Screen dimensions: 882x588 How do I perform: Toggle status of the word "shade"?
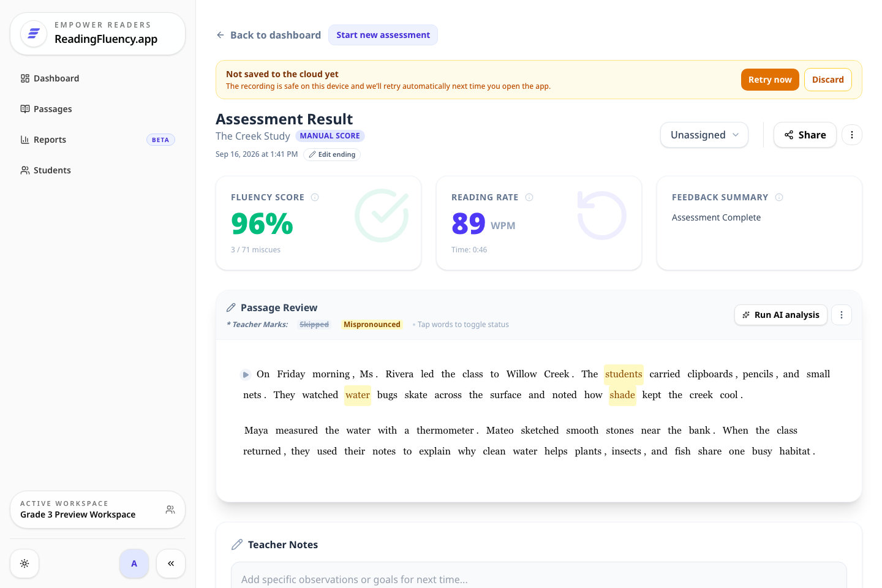point(622,395)
